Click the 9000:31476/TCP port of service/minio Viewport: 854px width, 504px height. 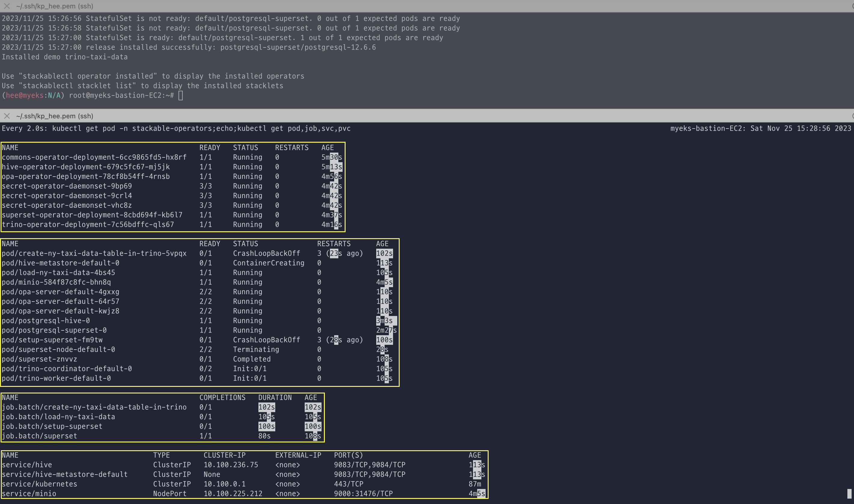[363, 493]
